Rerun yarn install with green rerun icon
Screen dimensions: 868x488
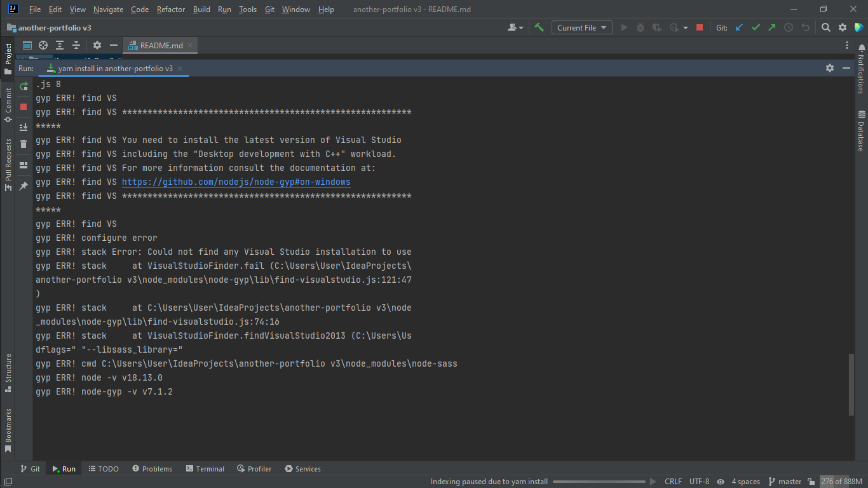[x=24, y=86]
